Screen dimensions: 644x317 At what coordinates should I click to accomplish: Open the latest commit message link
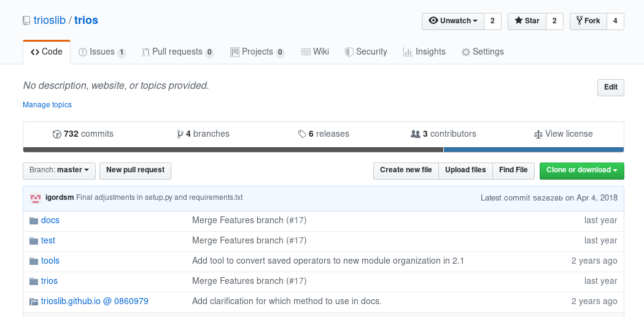click(x=160, y=197)
